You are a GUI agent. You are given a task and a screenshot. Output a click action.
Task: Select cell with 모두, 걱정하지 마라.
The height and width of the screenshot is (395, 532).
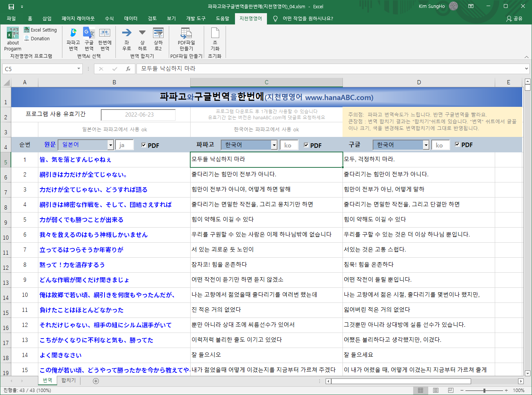419,160
